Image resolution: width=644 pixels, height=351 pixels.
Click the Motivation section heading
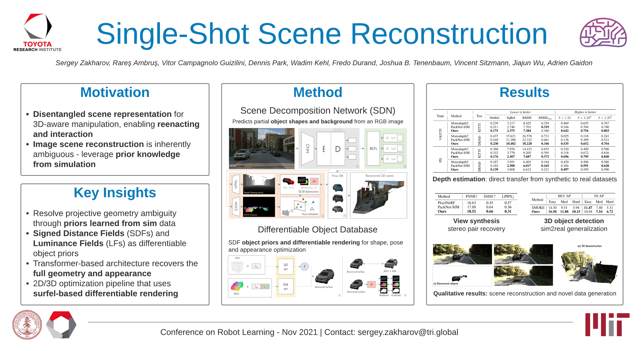115,92
